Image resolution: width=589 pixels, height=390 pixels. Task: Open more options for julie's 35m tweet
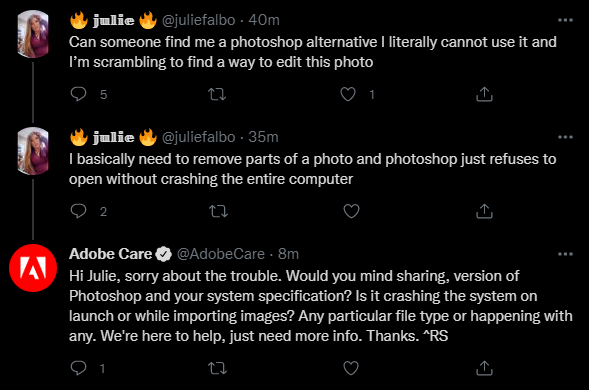tap(565, 137)
